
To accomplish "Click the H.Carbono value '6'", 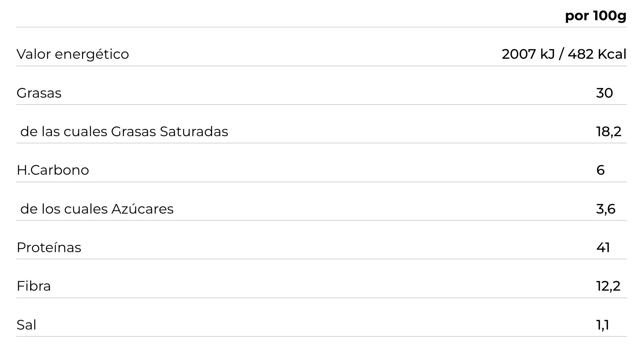I will [x=601, y=170].
